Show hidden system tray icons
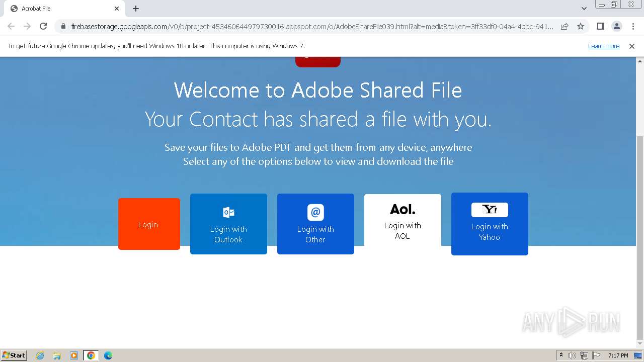This screenshot has height=362, width=644. [561, 355]
